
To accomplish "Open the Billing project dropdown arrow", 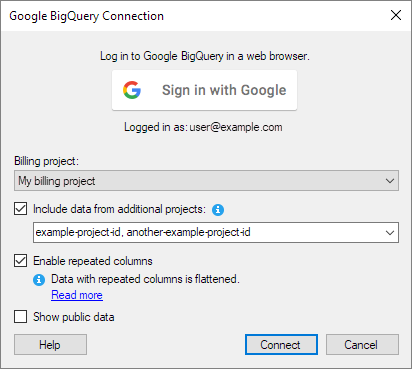I will tap(390, 181).
